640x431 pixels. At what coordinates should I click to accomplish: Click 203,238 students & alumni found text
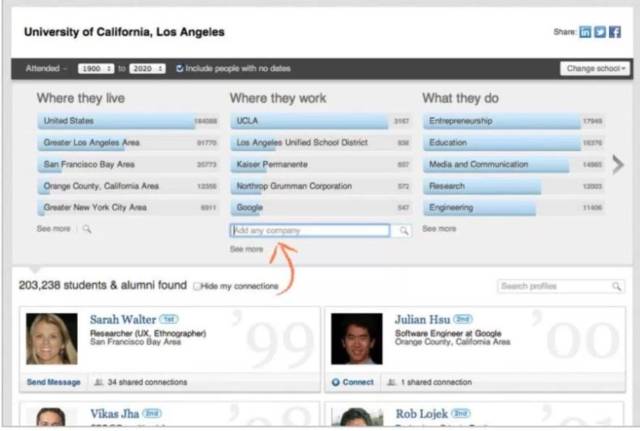coord(103,285)
